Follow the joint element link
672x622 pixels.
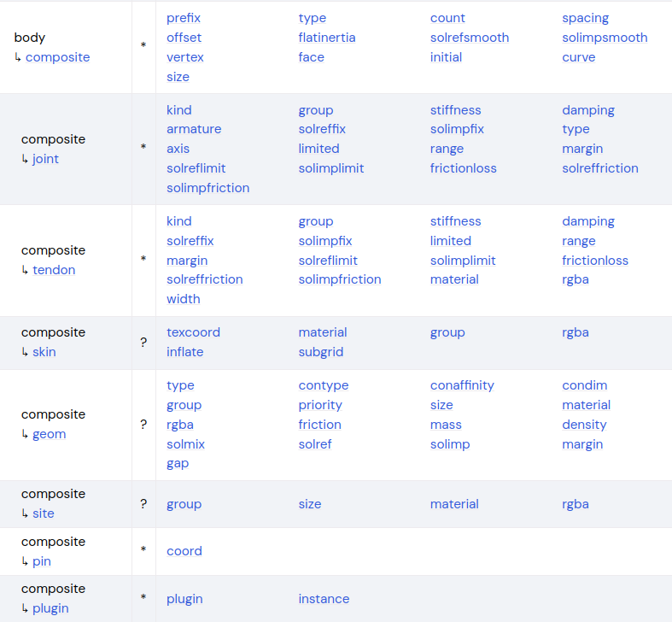tap(45, 159)
